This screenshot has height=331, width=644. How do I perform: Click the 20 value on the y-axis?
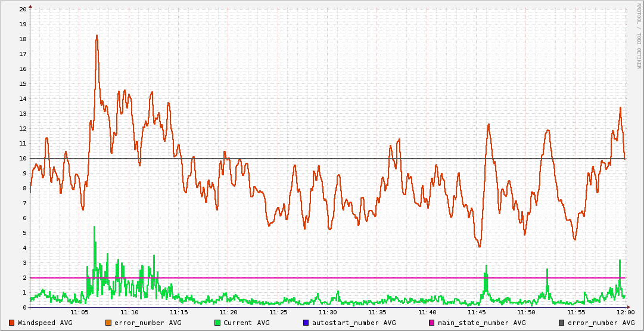click(x=23, y=10)
